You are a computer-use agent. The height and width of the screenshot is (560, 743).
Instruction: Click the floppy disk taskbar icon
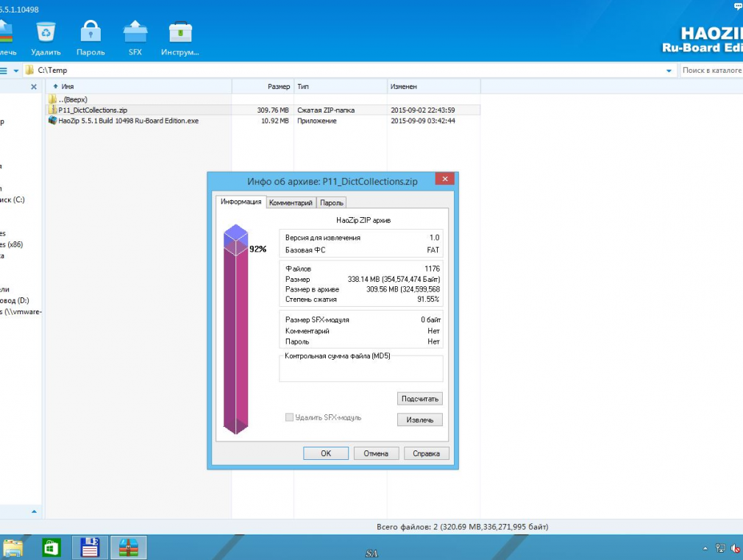coord(90,547)
